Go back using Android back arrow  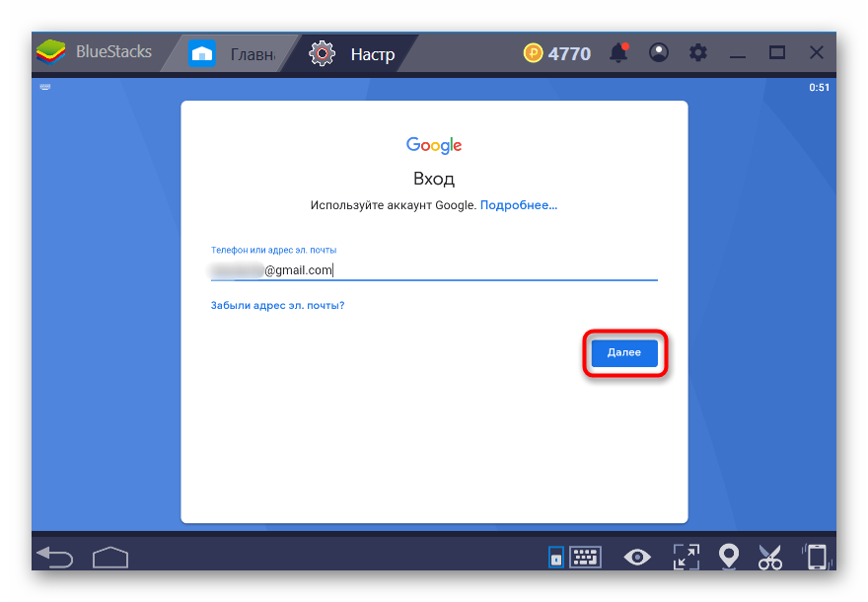(x=55, y=557)
